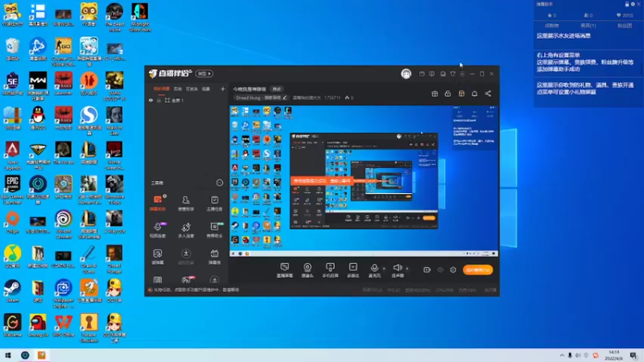Share the stream with share icon
This screenshot has width=644, height=362.
[488, 93]
